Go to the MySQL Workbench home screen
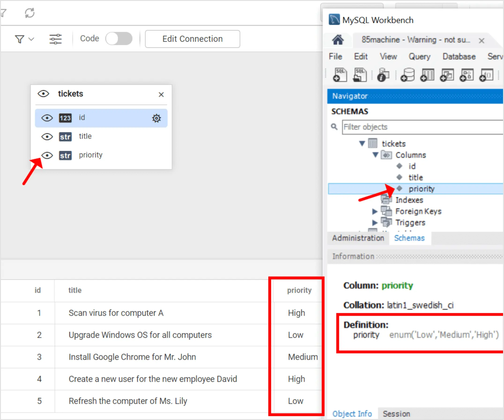504x420 pixels. coord(337,40)
